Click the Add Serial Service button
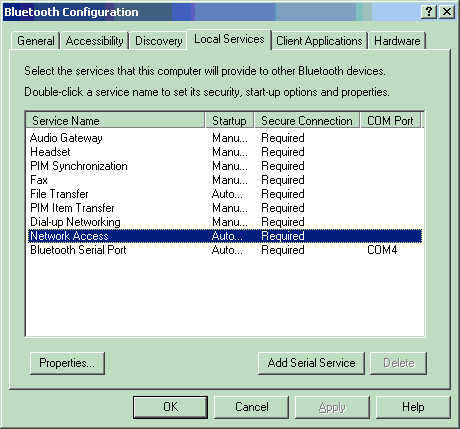 (311, 363)
